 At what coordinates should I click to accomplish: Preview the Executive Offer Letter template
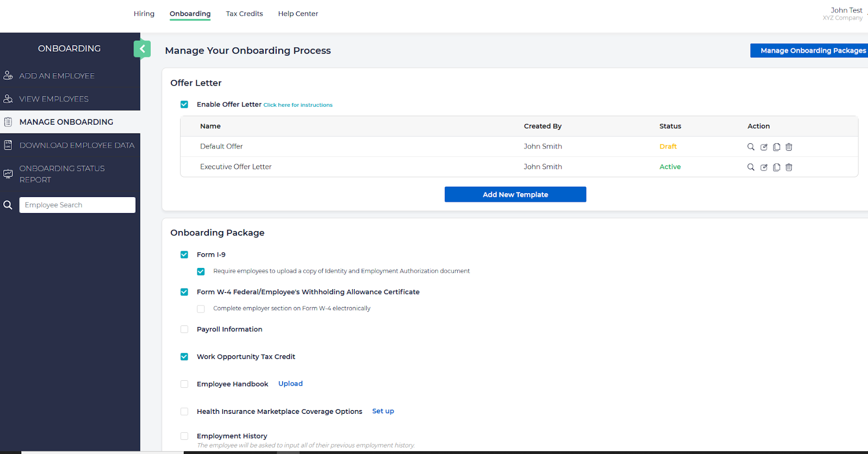(751, 168)
